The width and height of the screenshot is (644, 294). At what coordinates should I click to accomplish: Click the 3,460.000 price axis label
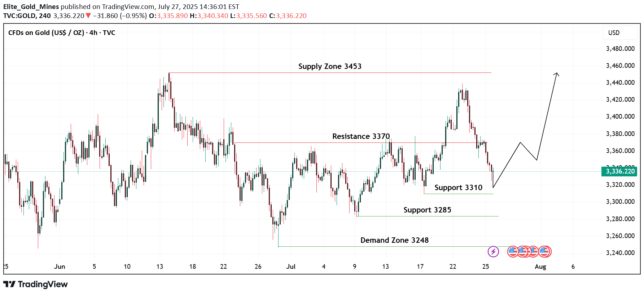[x=620, y=66]
